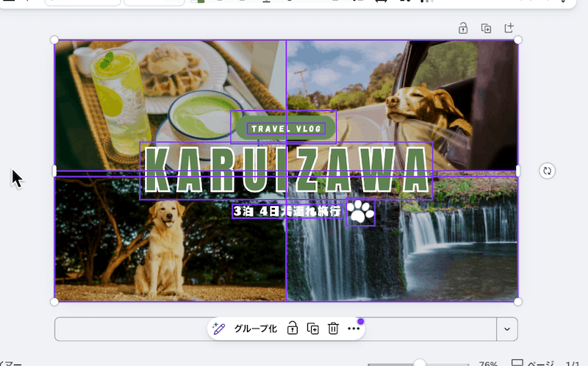Click the bottom-left corner resize handle
Image resolution: width=588 pixels, height=366 pixels.
point(54,301)
